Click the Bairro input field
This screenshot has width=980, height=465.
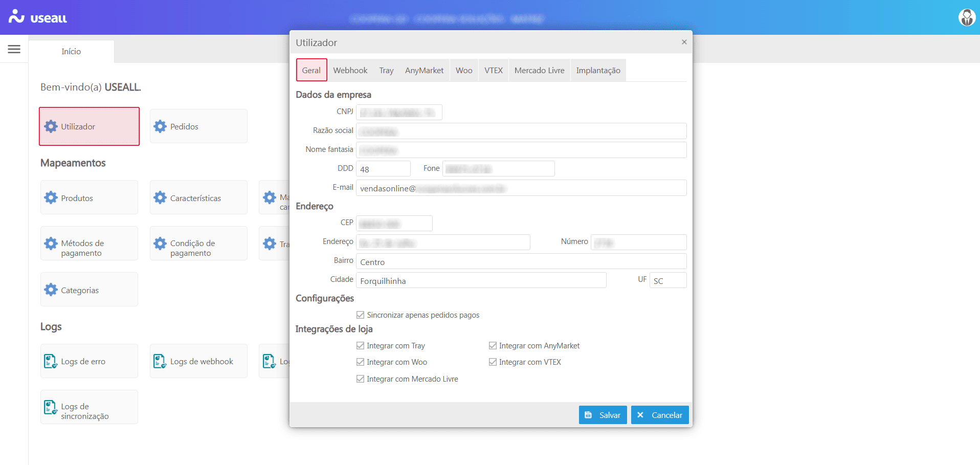[x=521, y=261]
